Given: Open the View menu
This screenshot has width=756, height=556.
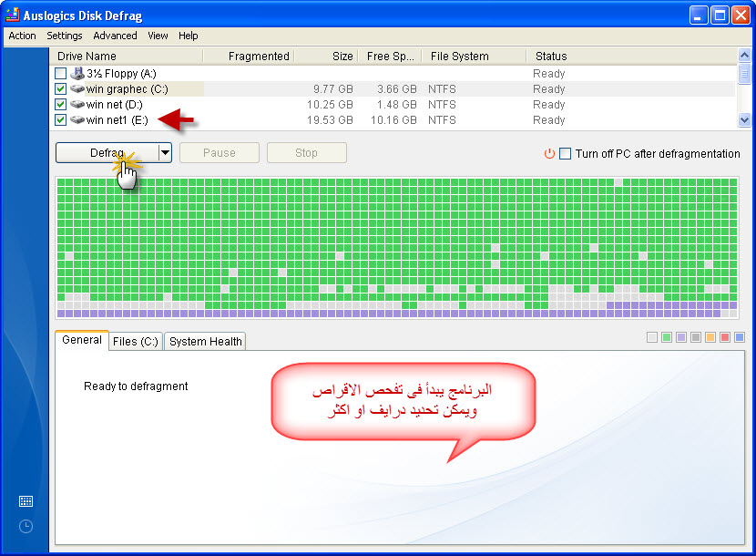Looking at the screenshot, I should 158,36.
